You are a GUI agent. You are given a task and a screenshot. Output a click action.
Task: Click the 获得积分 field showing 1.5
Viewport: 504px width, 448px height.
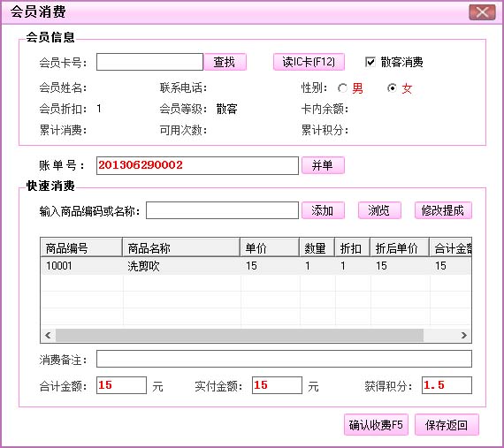[447, 385]
